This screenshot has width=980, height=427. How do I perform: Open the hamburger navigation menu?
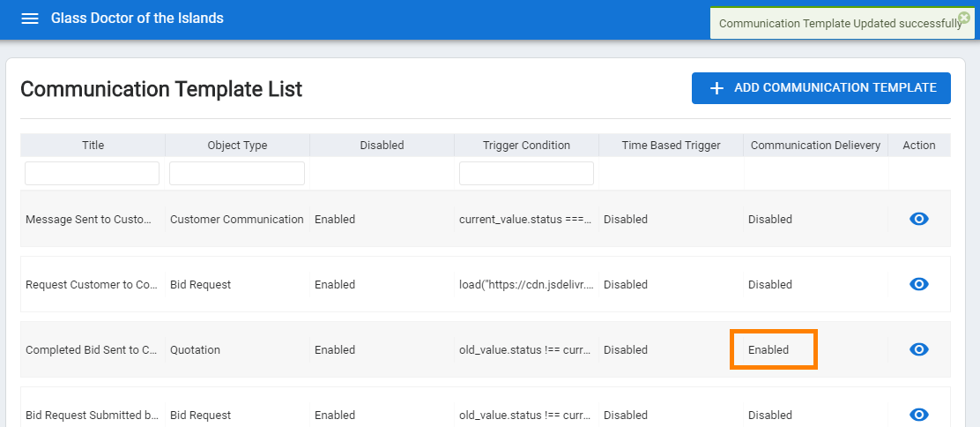coord(30,19)
